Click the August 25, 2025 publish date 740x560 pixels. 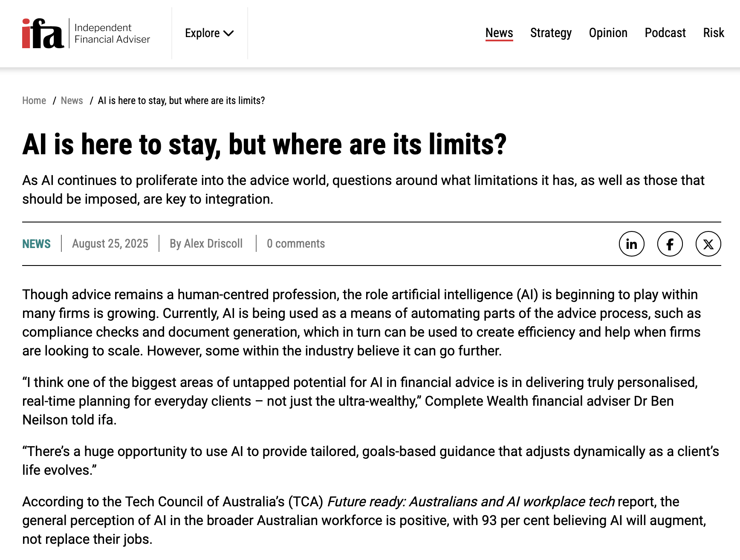(110, 244)
